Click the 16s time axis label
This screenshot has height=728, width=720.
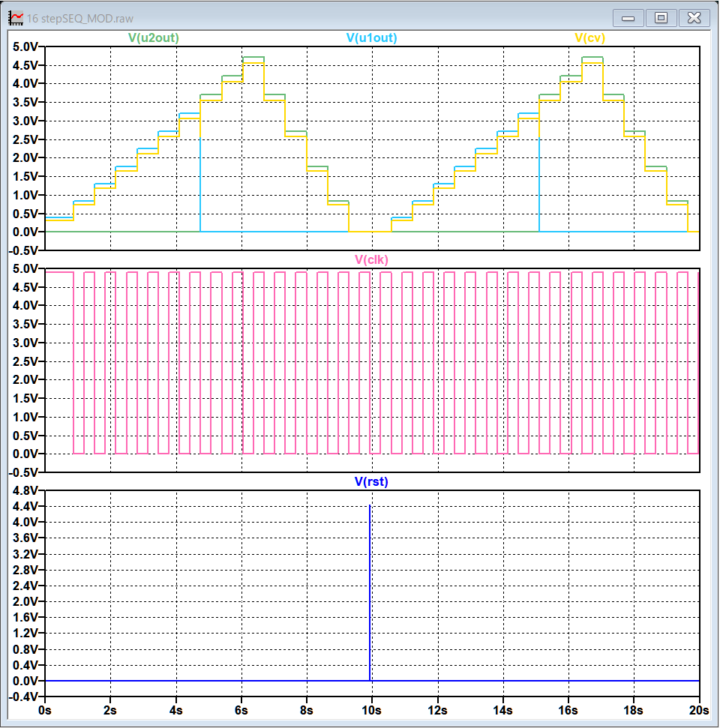568,710
